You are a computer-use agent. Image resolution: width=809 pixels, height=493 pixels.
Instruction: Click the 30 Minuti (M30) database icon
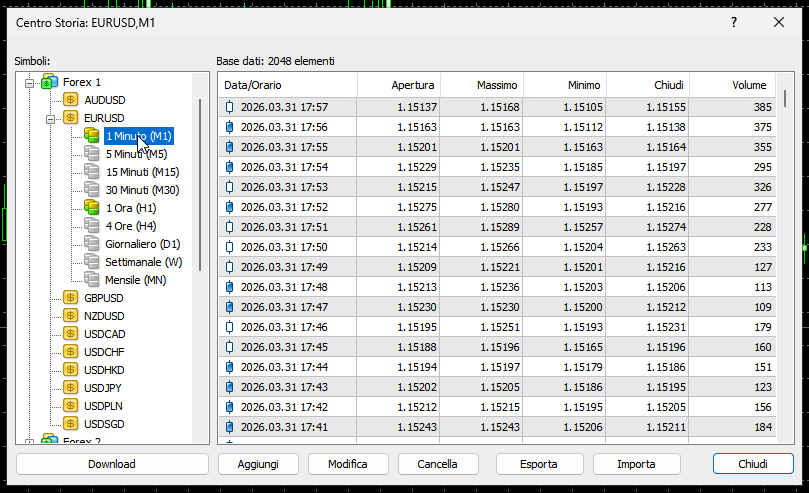(x=91, y=190)
